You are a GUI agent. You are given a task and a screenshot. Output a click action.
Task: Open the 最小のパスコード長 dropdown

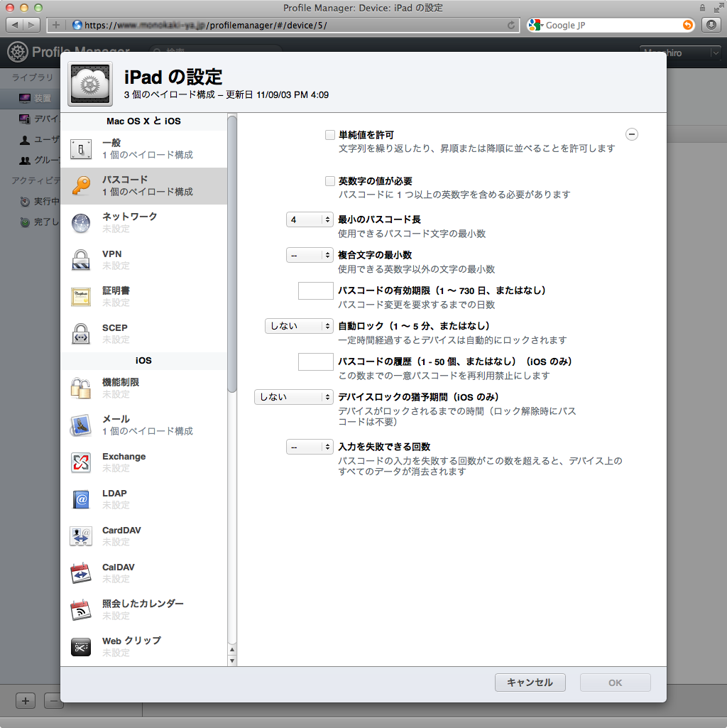[x=310, y=219]
